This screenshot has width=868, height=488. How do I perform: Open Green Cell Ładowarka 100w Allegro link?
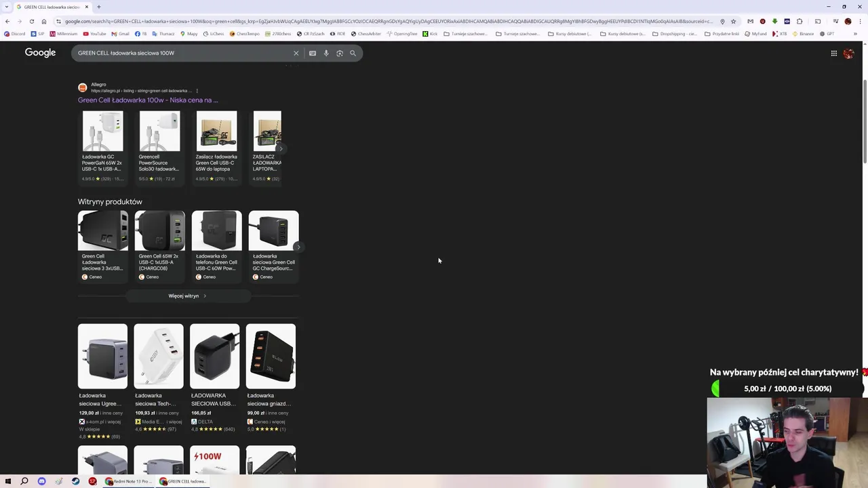tap(148, 100)
